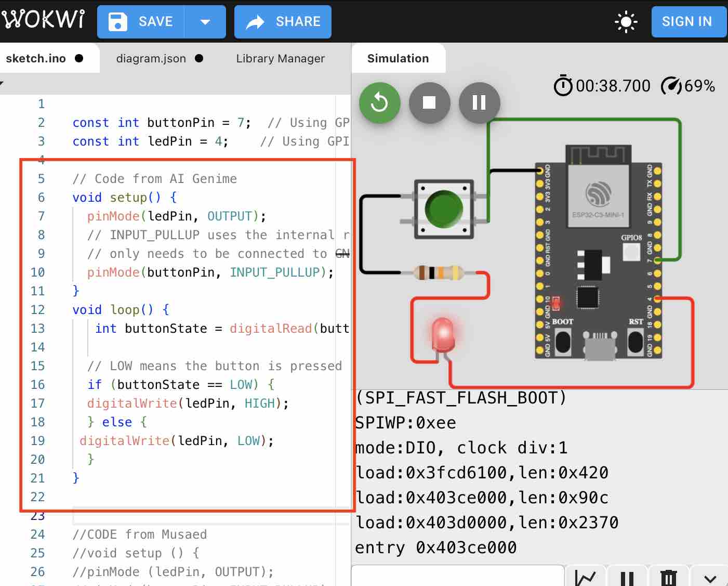Select the red LED in the circuit
The width and height of the screenshot is (728, 586).
click(443, 335)
